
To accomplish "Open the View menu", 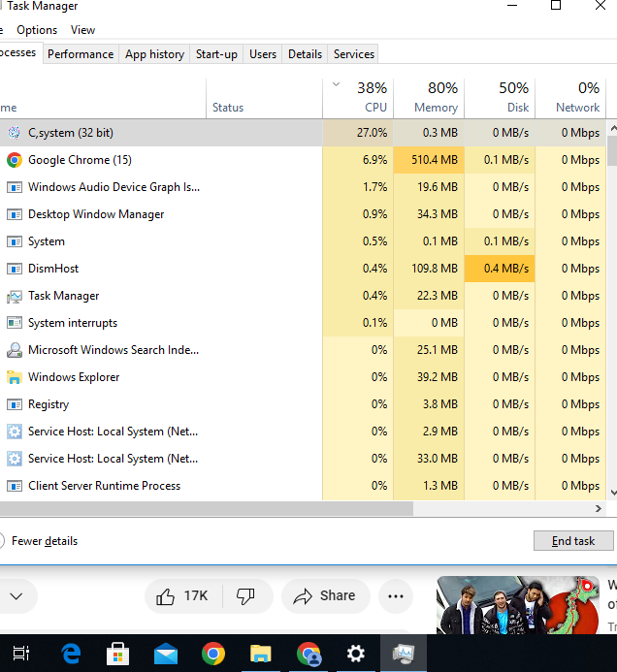I will pyautogui.click(x=82, y=30).
